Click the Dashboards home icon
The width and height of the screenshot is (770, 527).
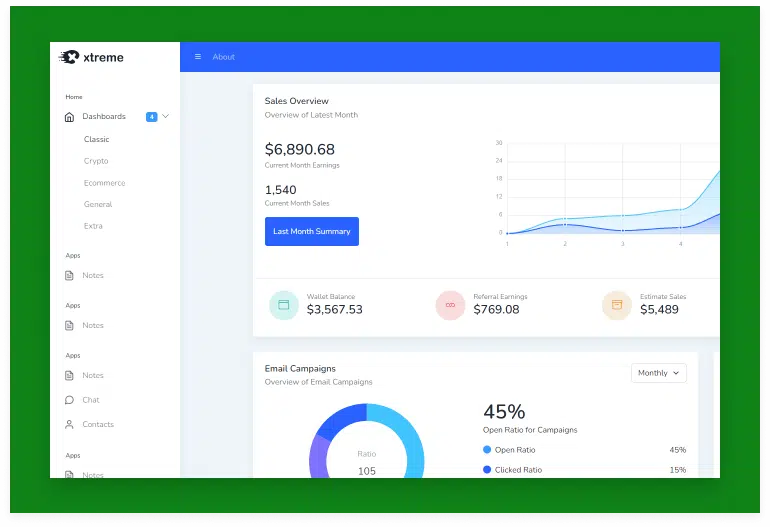(69, 117)
